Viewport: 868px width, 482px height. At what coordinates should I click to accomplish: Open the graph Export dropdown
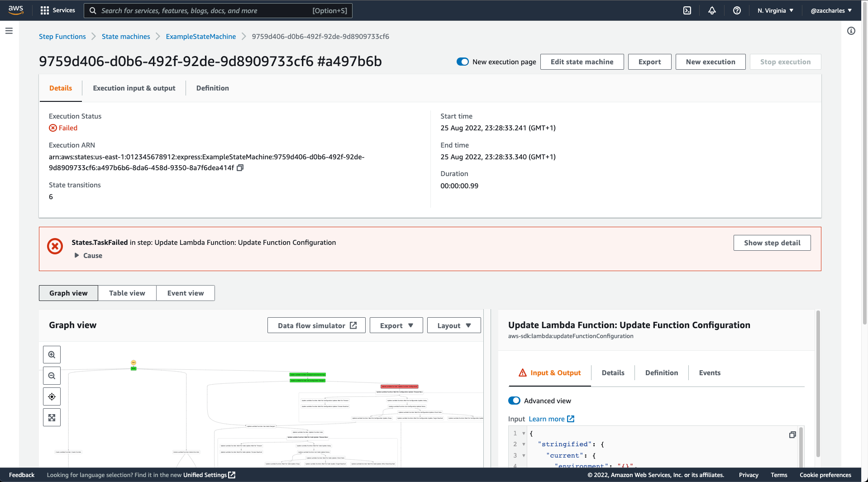(396, 325)
